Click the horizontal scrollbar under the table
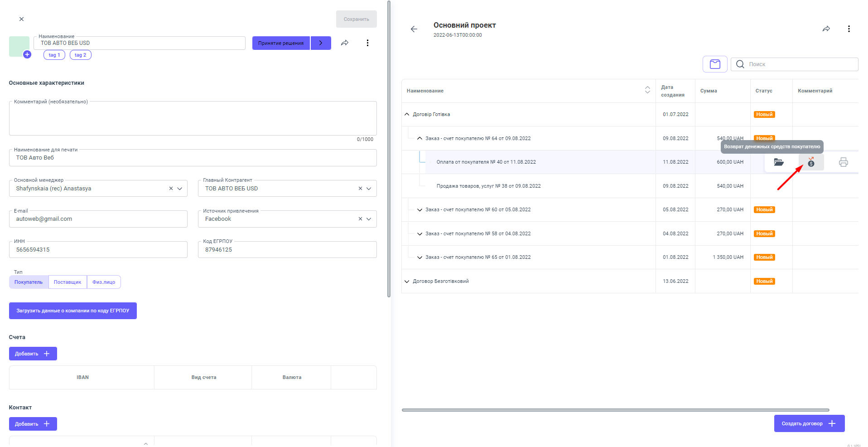This screenshot has height=447, width=868. click(x=615, y=410)
